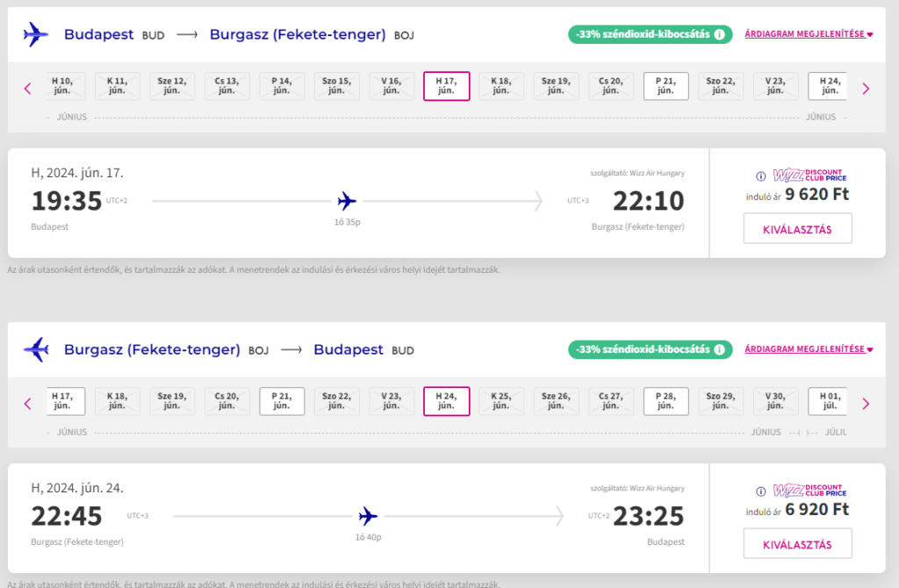Click Kiválasztás for the 19:35 Budapest flight
Screen dimensions: 899x588
point(797,229)
